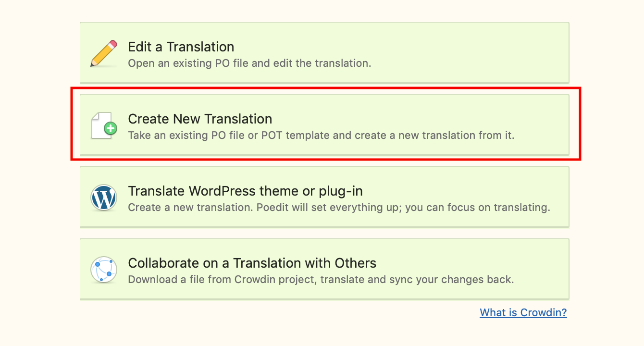Click the pink eraser tip of the pencil
The width and height of the screenshot is (644, 346).
[x=113, y=45]
